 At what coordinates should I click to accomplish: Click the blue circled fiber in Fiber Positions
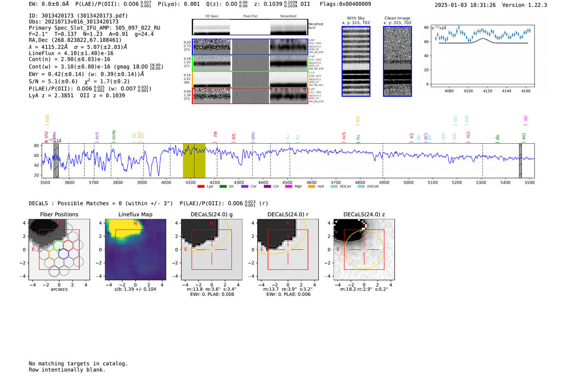click(x=63, y=254)
